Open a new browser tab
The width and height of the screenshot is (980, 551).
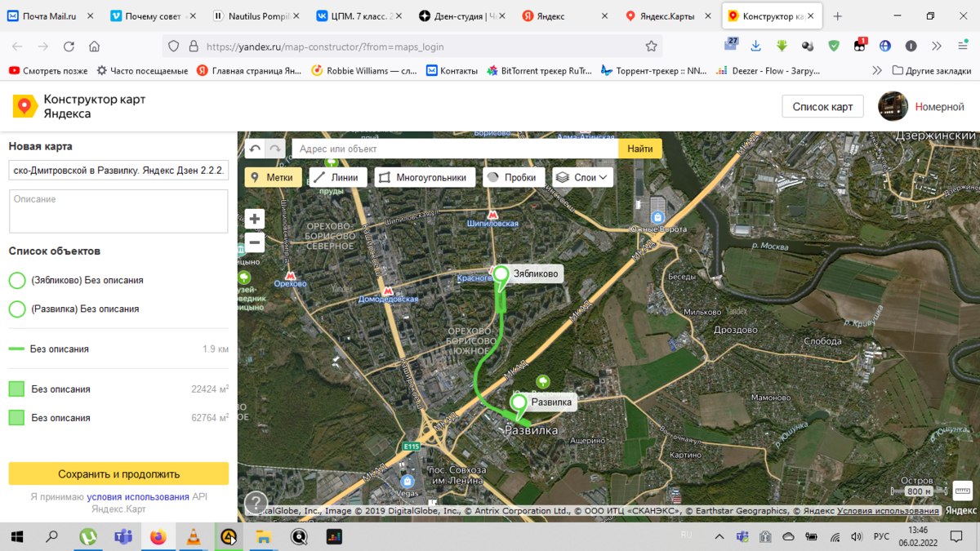click(x=837, y=16)
